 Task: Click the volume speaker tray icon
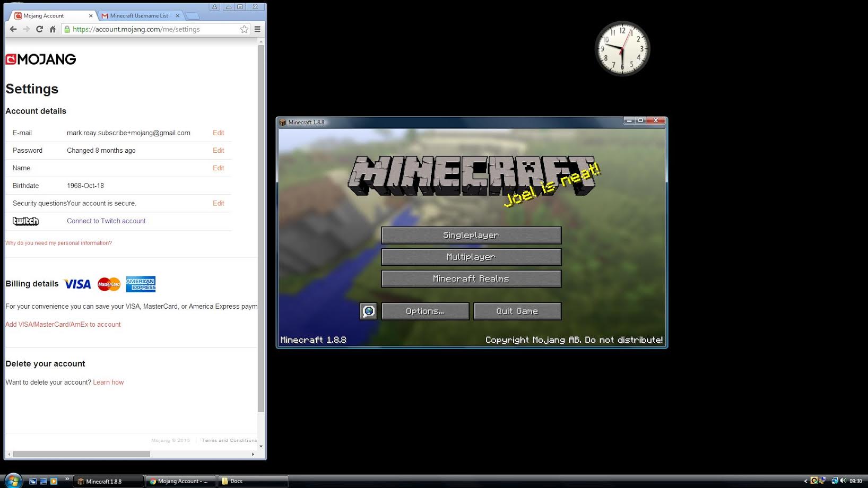pyautogui.click(x=844, y=481)
